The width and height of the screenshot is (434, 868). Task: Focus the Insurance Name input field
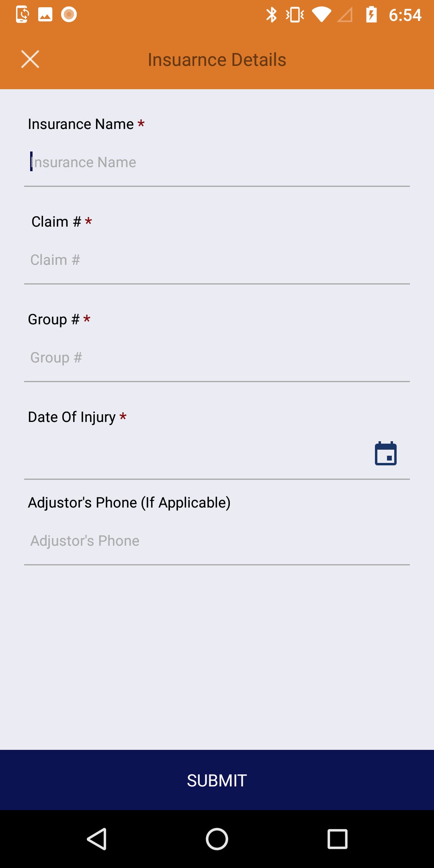pyautogui.click(x=217, y=162)
